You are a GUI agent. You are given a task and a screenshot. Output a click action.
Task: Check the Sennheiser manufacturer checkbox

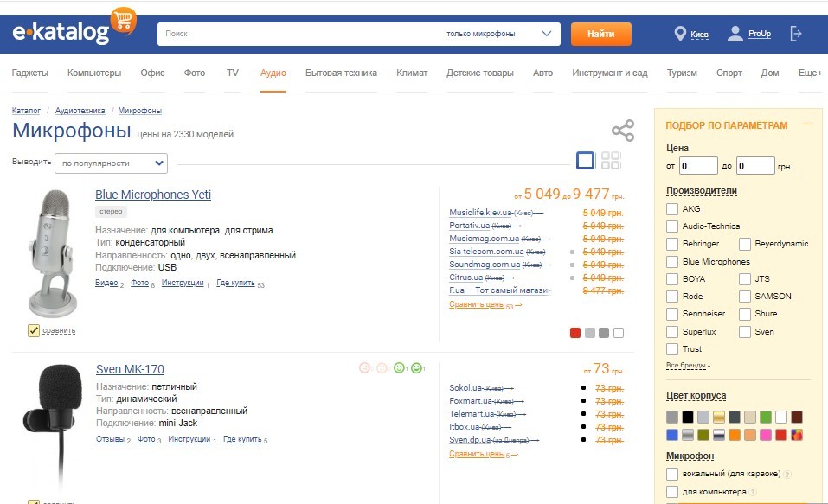click(x=671, y=314)
